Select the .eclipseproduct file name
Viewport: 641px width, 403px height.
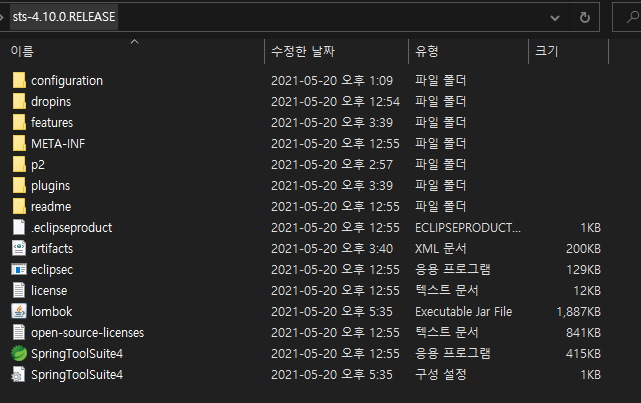coord(72,228)
